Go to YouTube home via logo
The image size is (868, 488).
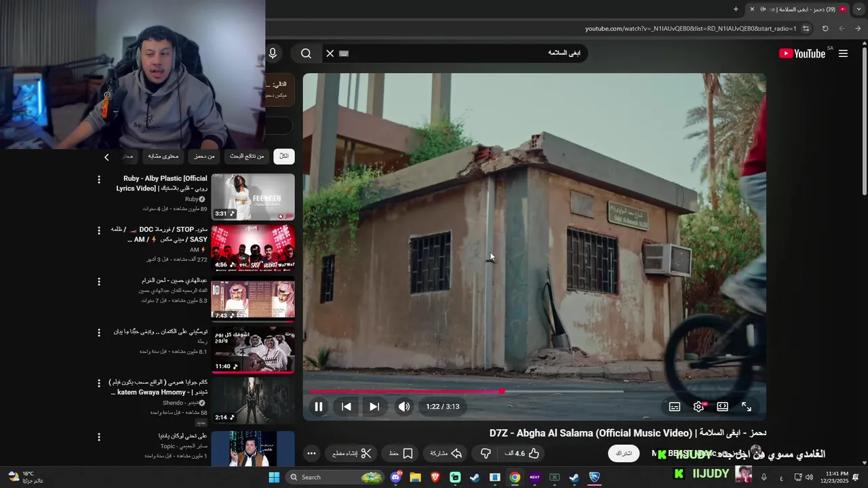pos(802,54)
